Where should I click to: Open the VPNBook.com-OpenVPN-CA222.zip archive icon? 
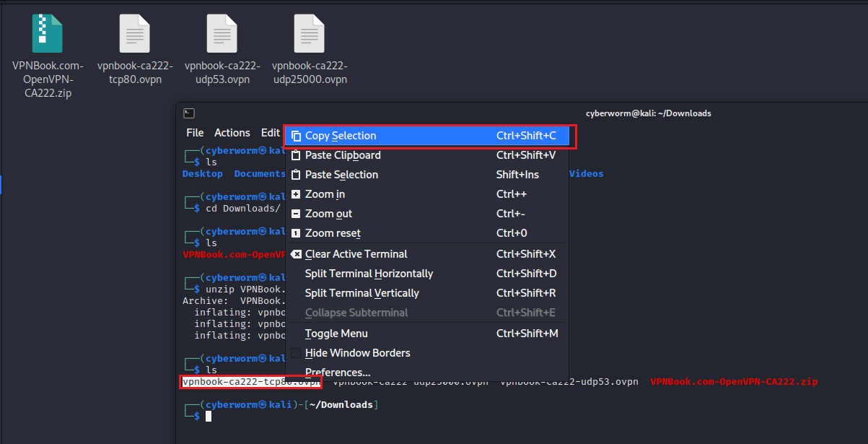click(48, 34)
